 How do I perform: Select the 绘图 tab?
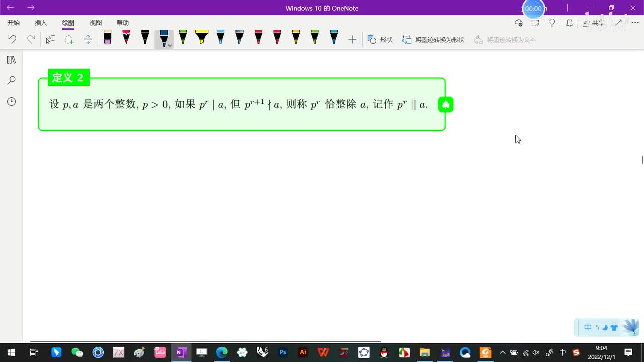(x=68, y=23)
